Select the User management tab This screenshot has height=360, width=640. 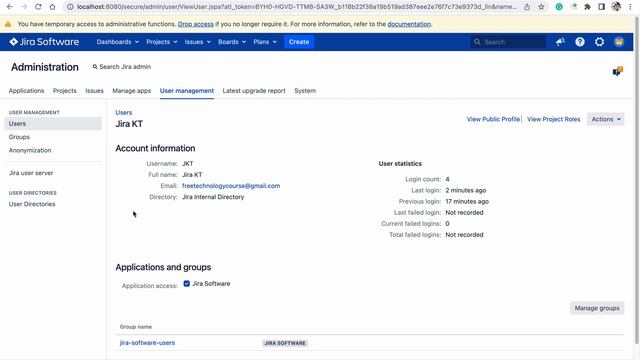tap(187, 91)
